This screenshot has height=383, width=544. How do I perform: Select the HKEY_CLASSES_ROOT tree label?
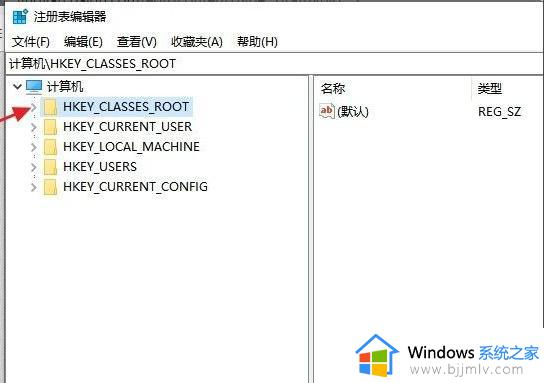pos(126,107)
